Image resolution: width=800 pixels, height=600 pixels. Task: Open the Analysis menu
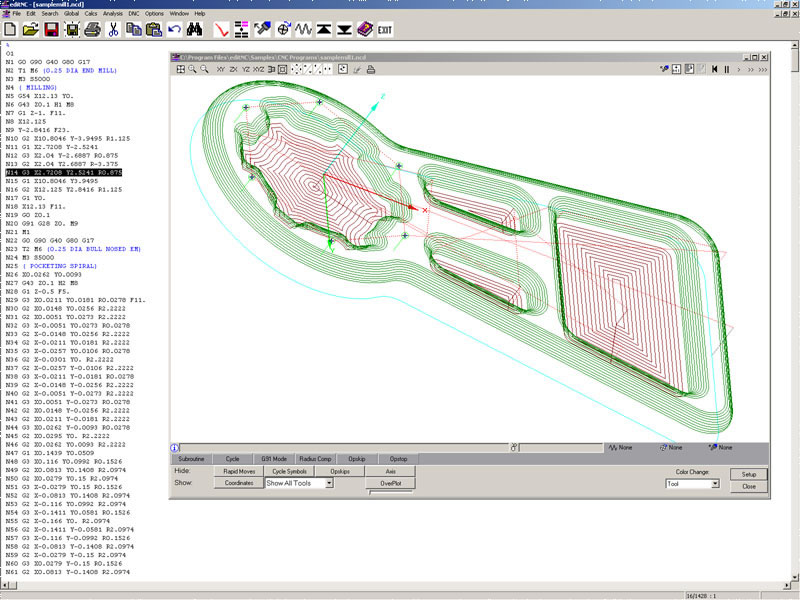[x=113, y=14]
